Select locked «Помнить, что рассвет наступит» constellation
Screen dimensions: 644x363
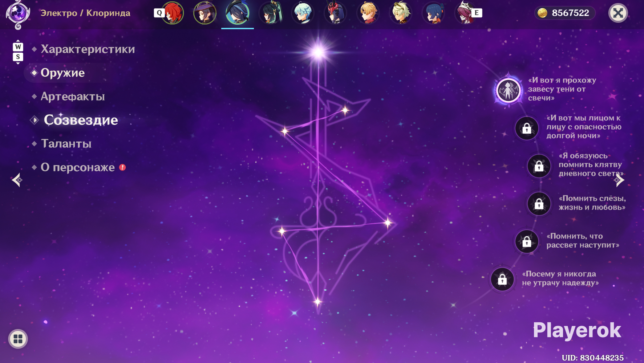tap(527, 241)
